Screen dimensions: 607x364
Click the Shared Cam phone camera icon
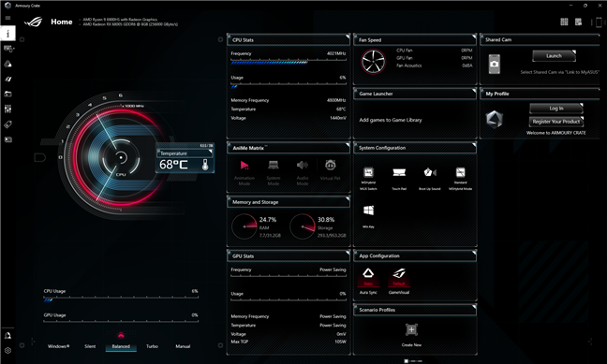click(x=495, y=64)
